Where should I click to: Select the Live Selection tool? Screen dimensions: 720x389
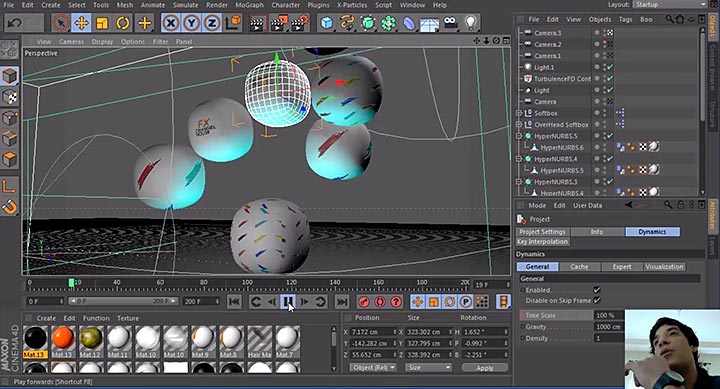coord(60,23)
